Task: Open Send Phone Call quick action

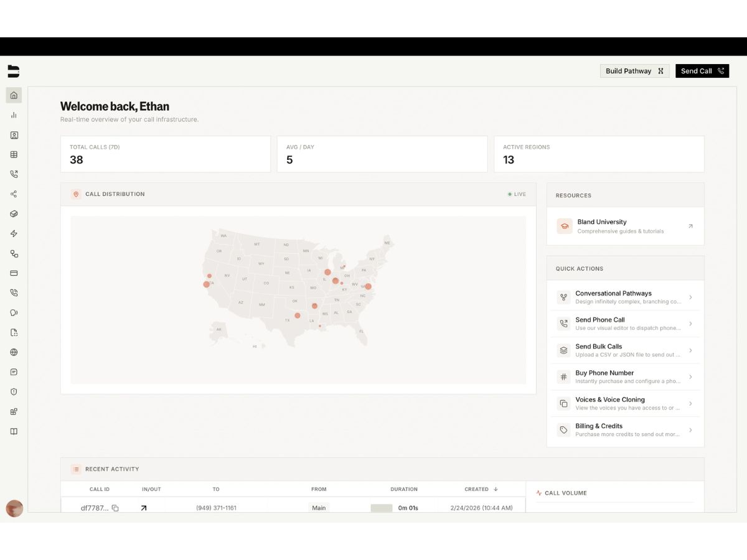Action: [x=625, y=324]
